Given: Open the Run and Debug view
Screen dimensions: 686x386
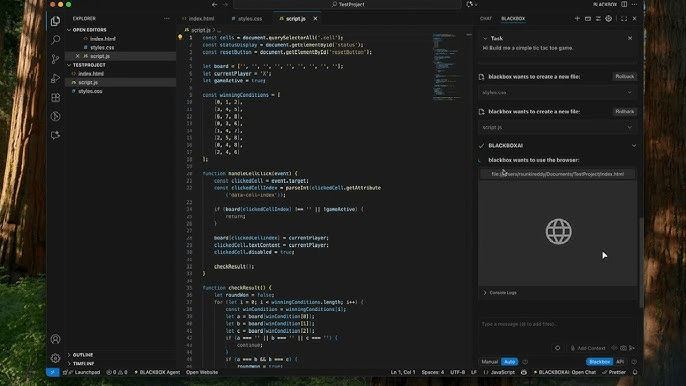Looking at the screenshot, I should (x=56, y=78).
